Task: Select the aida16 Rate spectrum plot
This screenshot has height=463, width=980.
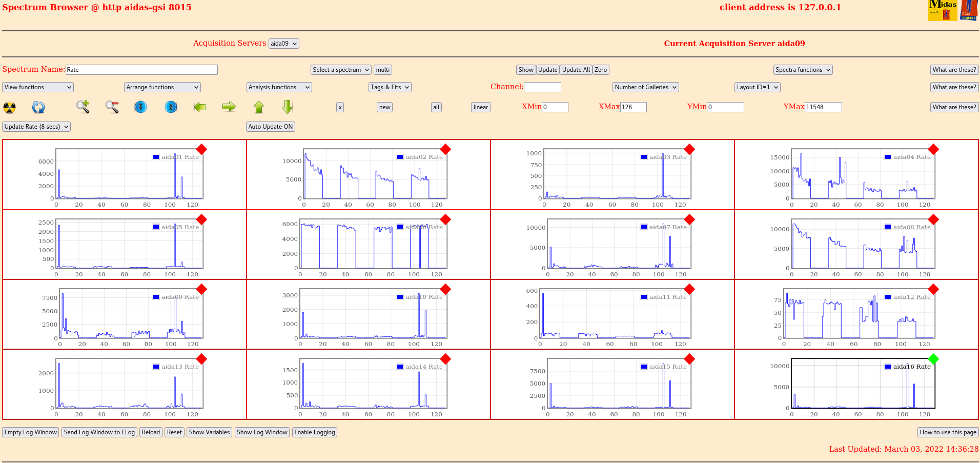Action: 863,384
